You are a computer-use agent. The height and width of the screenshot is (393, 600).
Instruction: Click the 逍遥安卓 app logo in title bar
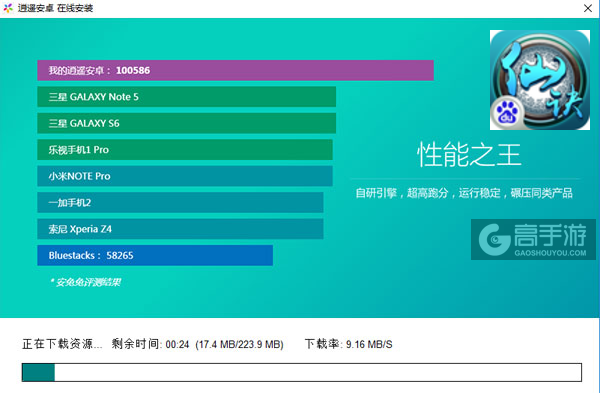(8, 8)
